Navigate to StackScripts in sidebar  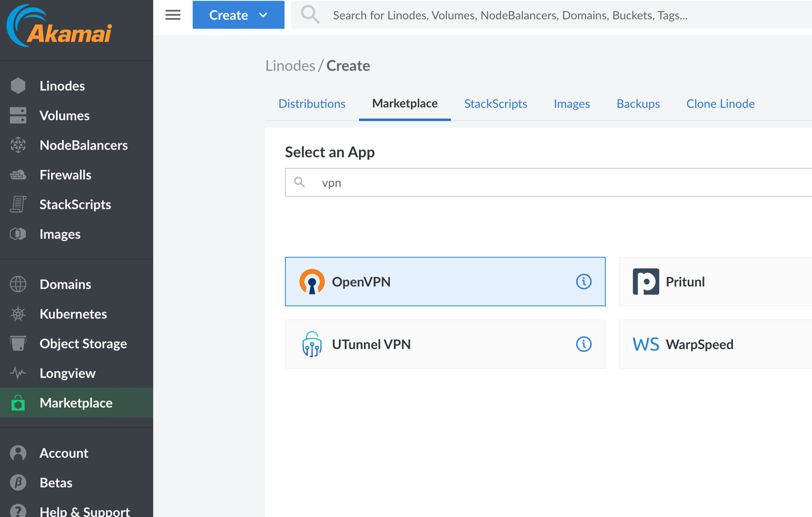77,204
